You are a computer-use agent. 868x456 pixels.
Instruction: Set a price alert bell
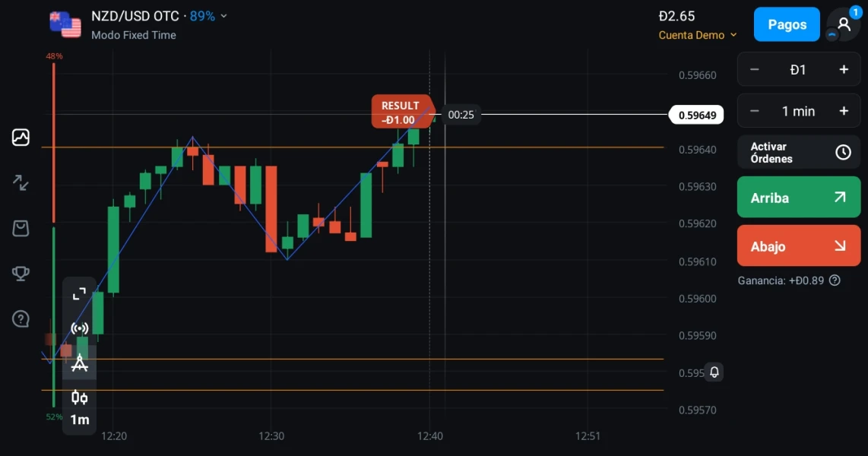coord(714,372)
